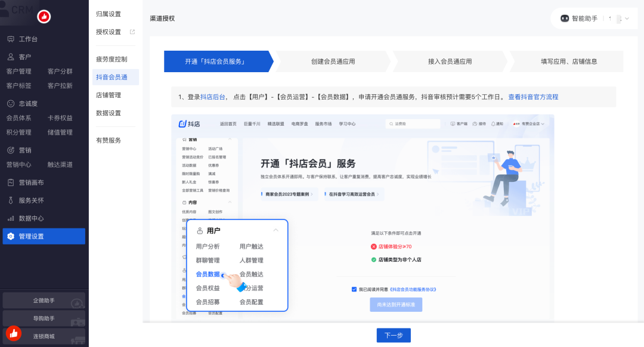This screenshot has width=644, height=347.
Task: Click the 连锁商城 button
Action: tap(44, 336)
